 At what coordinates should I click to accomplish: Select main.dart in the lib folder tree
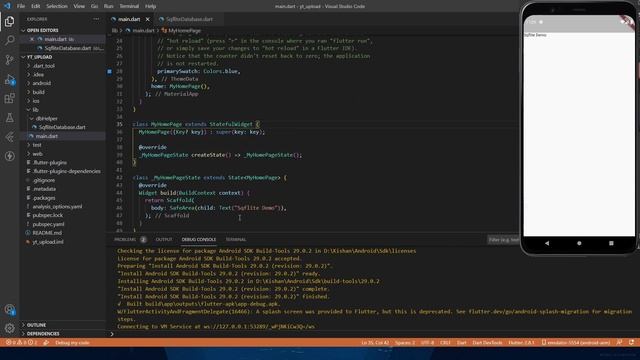(47, 136)
